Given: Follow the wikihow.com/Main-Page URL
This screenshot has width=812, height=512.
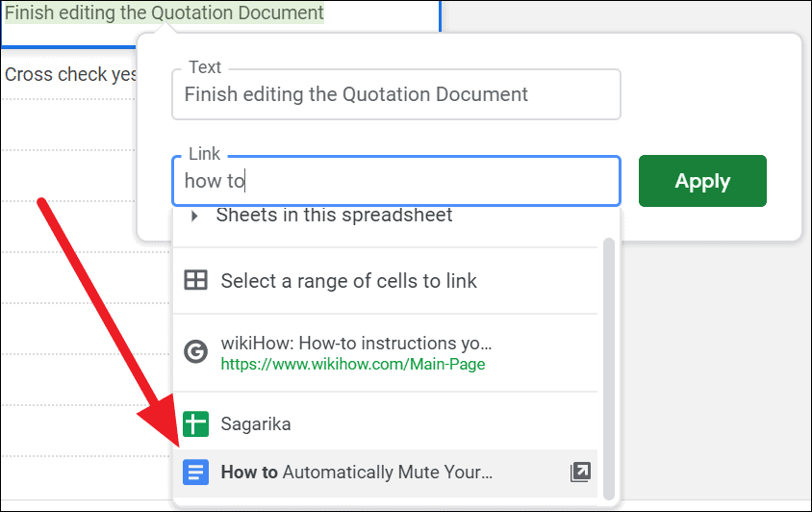Looking at the screenshot, I should tap(353, 365).
